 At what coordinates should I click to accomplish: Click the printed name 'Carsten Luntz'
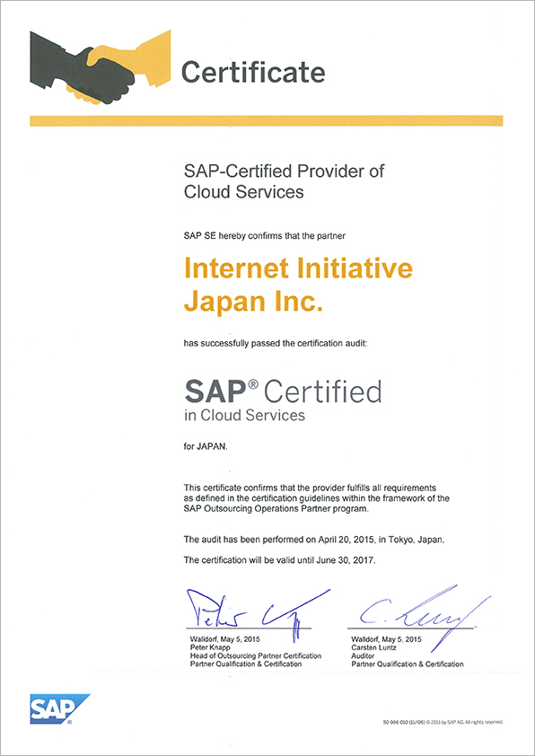point(374,648)
